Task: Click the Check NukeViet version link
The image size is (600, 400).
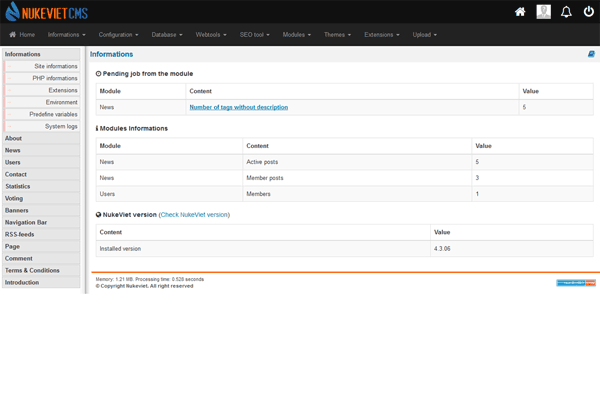Action: [x=194, y=215]
